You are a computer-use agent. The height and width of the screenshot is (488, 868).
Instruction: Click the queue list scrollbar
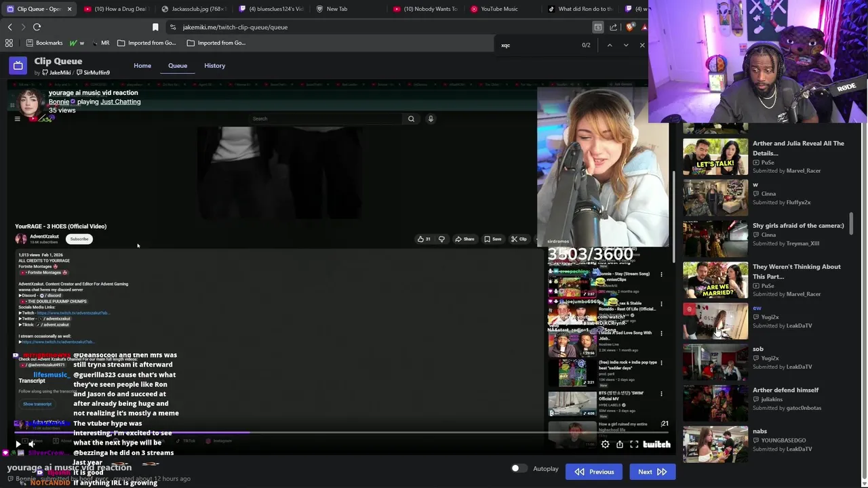(850, 224)
